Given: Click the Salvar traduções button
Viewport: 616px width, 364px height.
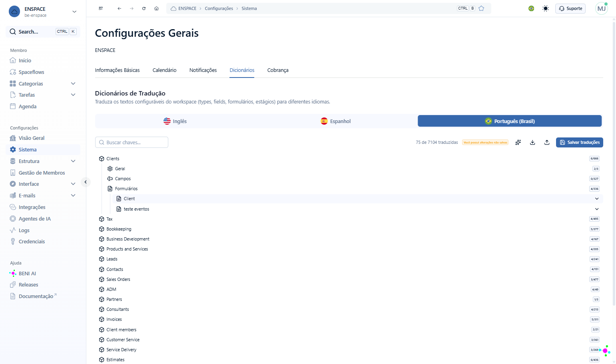Looking at the screenshot, I should pyautogui.click(x=579, y=142).
